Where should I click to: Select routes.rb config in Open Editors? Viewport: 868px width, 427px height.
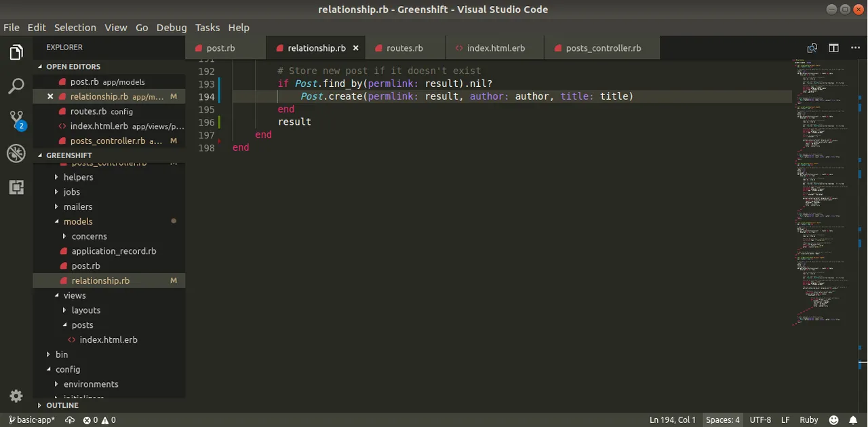point(109,111)
